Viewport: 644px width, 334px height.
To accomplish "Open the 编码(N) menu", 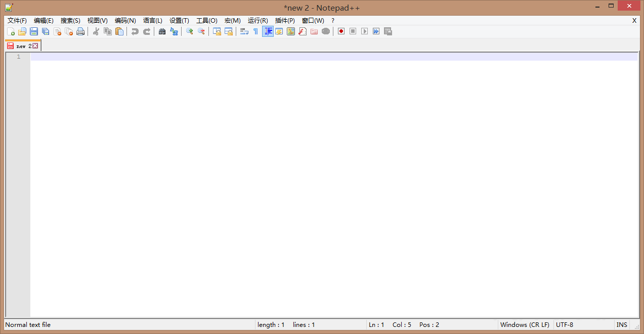I will click(125, 21).
